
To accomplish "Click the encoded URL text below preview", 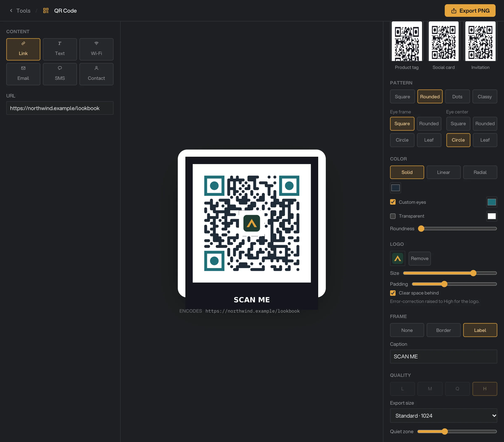I will point(252,311).
